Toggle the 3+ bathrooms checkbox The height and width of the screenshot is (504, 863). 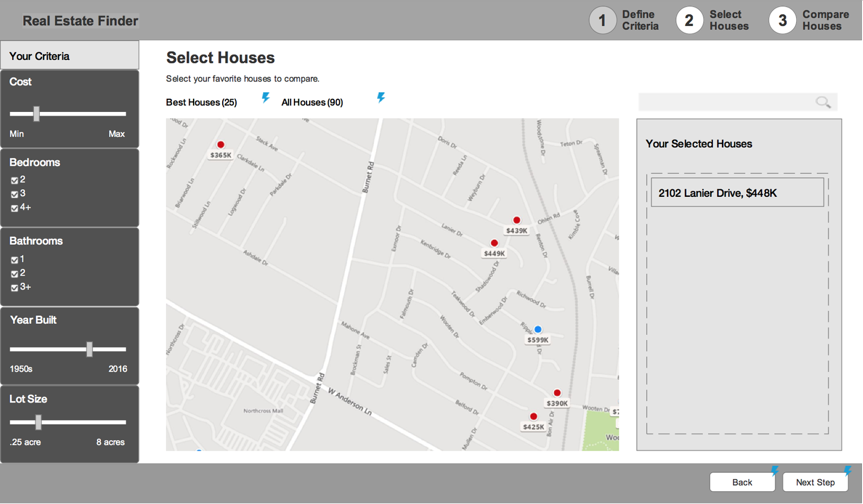[x=14, y=288]
